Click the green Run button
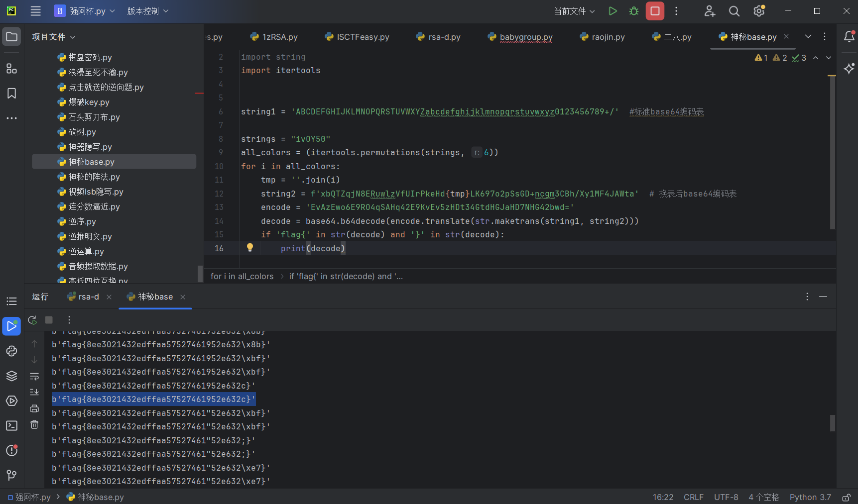Viewport: 858px width, 504px height. click(x=613, y=11)
